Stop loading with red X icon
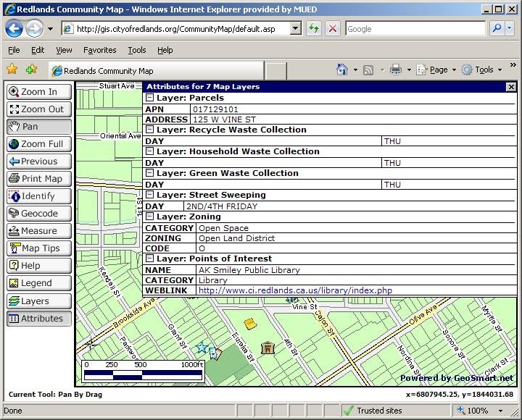 click(x=333, y=28)
